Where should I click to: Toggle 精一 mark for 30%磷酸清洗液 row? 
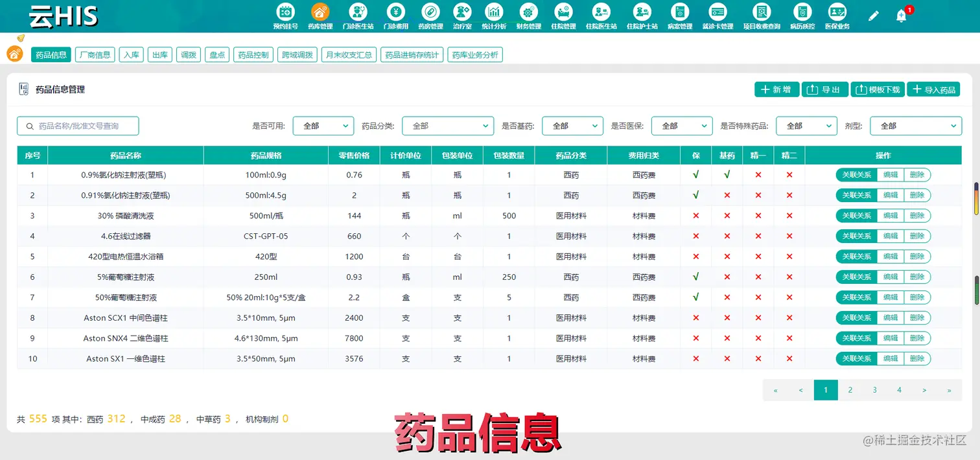758,215
